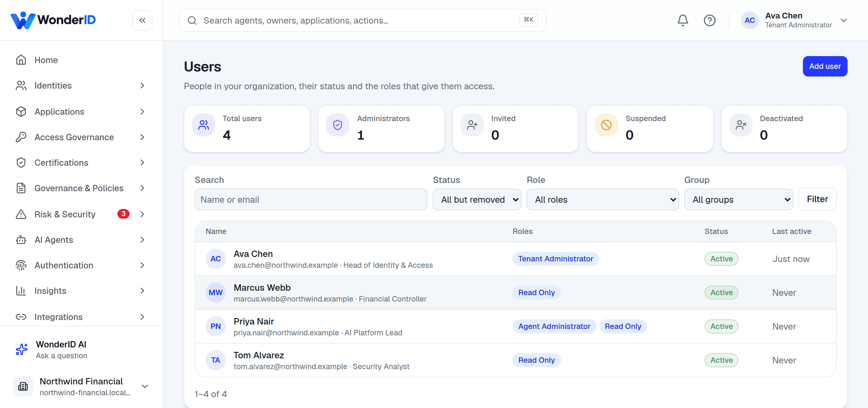Open the notifications bell
Screen dimensions: 868x408
683,20
